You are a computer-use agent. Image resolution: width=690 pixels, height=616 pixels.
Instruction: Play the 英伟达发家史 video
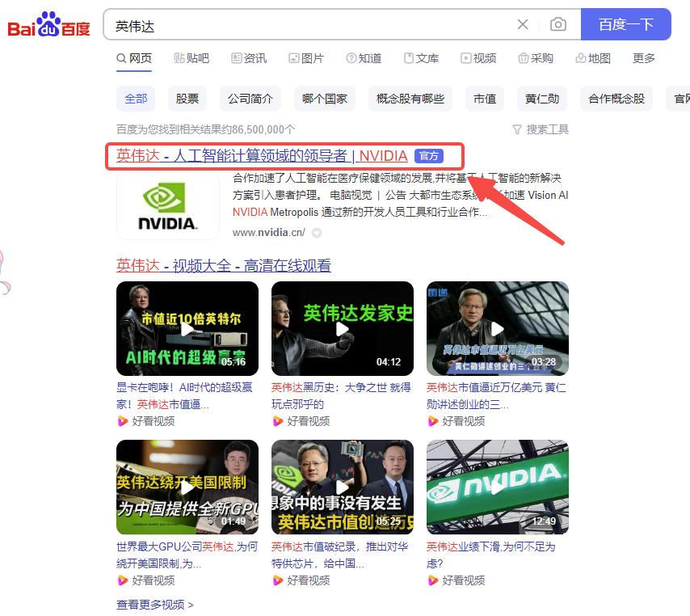tap(342, 328)
